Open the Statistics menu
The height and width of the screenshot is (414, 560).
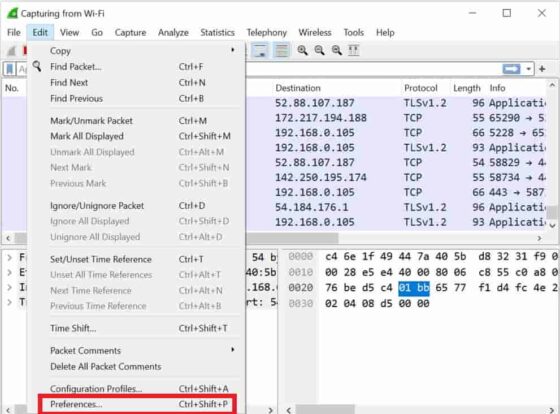pos(217,33)
